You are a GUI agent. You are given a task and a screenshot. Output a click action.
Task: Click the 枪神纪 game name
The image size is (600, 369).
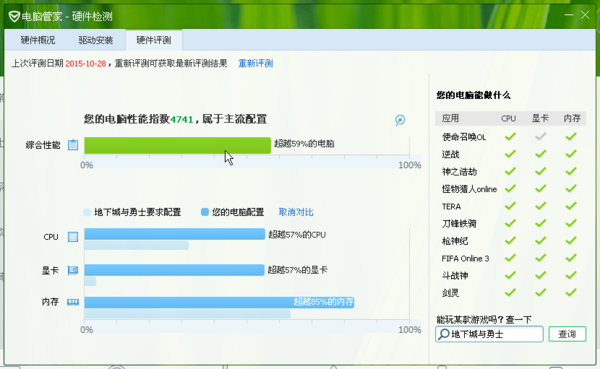(x=455, y=241)
